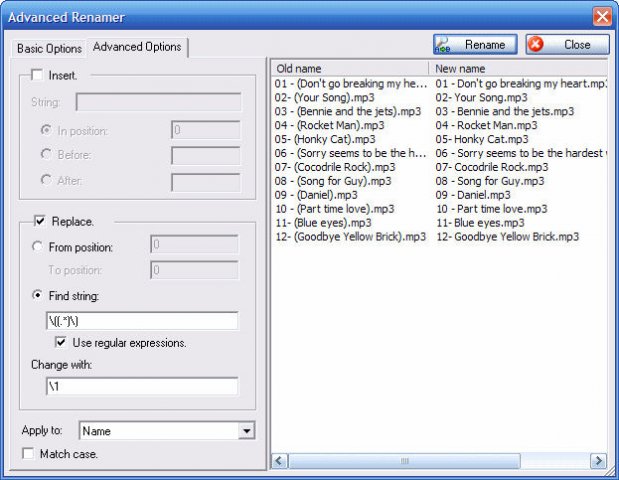Uncheck the Replace checkbox

point(39,221)
